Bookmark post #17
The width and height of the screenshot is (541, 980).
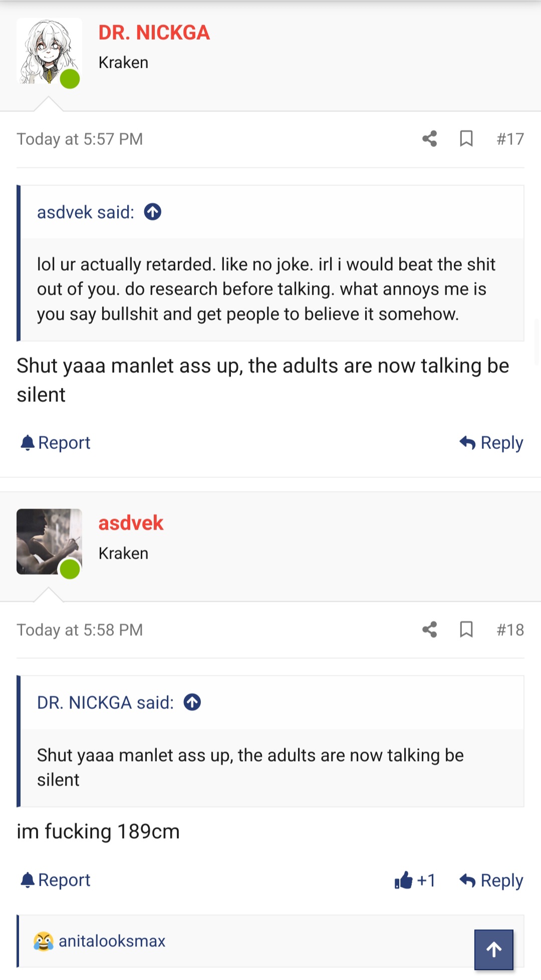click(x=466, y=139)
